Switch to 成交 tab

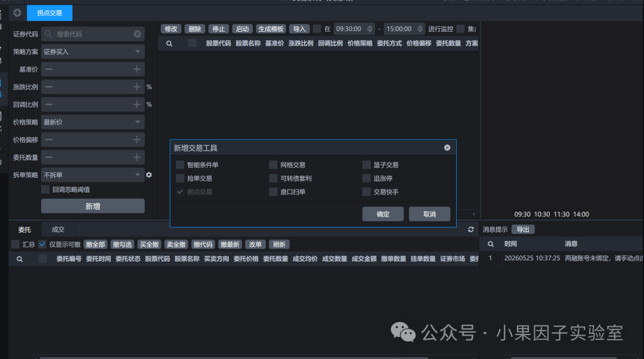click(x=58, y=230)
